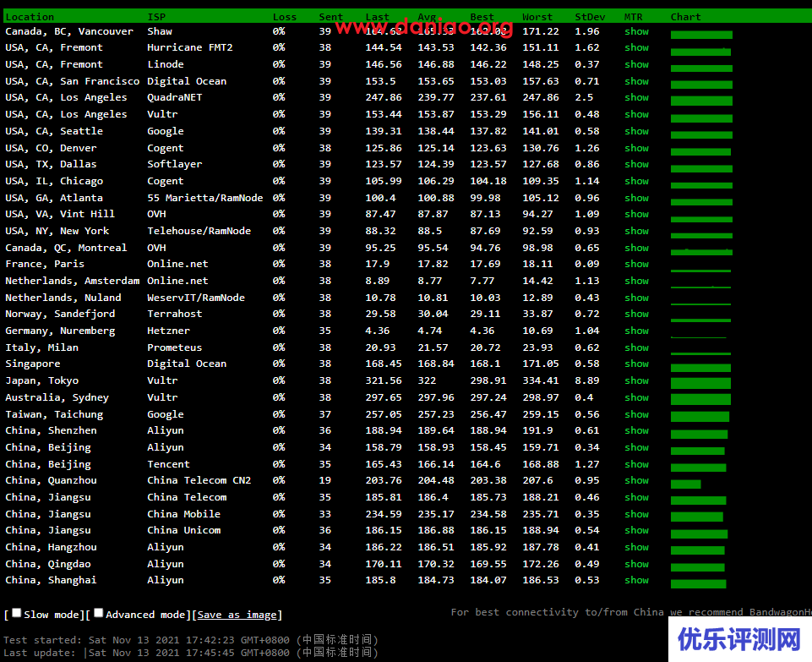Image resolution: width=812 pixels, height=662 pixels.
Task: Click show for San Francisco Digital Ocean
Action: pyautogui.click(x=636, y=81)
